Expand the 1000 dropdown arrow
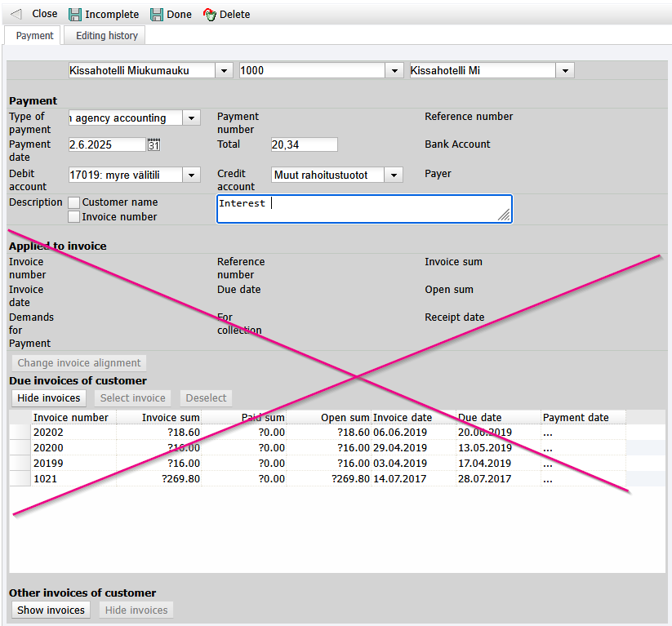Image resolution: width=672 pixels, height=626 pixels. [x=394, y=71]
